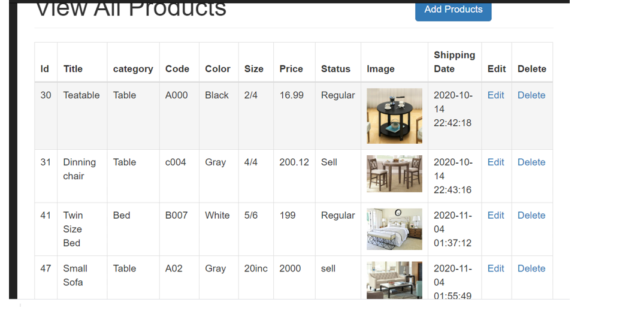Click the Status column header
Image resolution: width=644 pixels, height=311 pixels.
(x=335, y=69)
